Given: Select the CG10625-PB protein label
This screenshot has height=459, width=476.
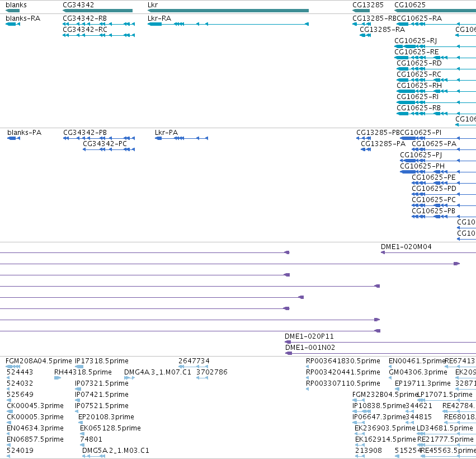Looking at the screenshot, I should tap(433, 212).
